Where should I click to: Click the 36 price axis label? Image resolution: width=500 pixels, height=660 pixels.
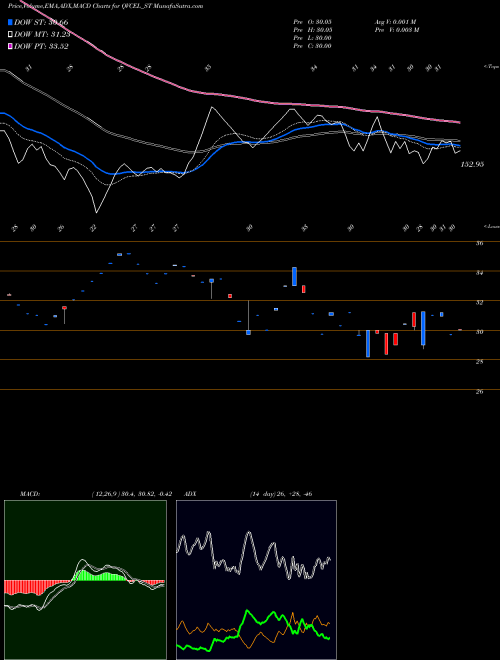[x=479, y=243]
